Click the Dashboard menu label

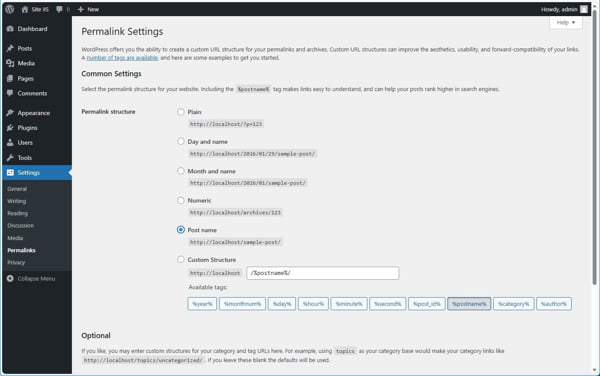33,29
